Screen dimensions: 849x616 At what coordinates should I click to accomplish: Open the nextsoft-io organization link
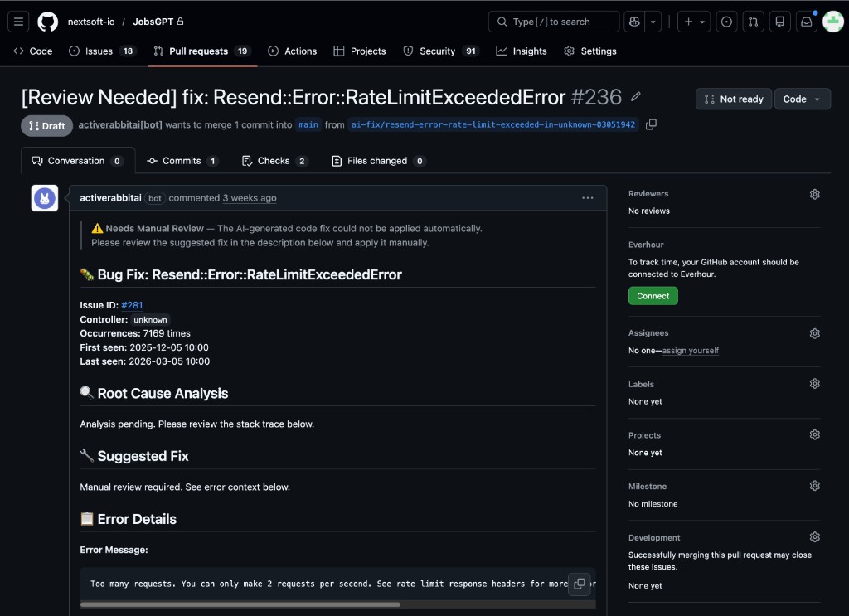pyautogui.click(x=91, y=22)
